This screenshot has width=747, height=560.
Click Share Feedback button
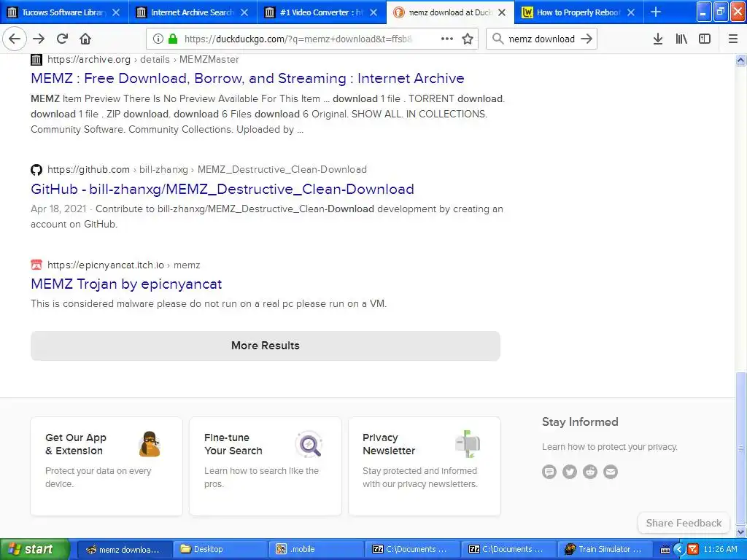coord(684,523)
